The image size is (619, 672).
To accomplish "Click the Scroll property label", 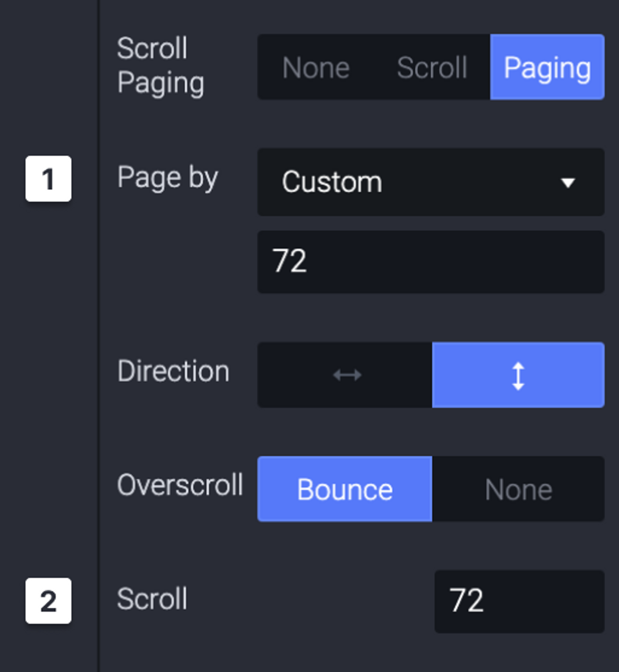I will pos(152,599).
